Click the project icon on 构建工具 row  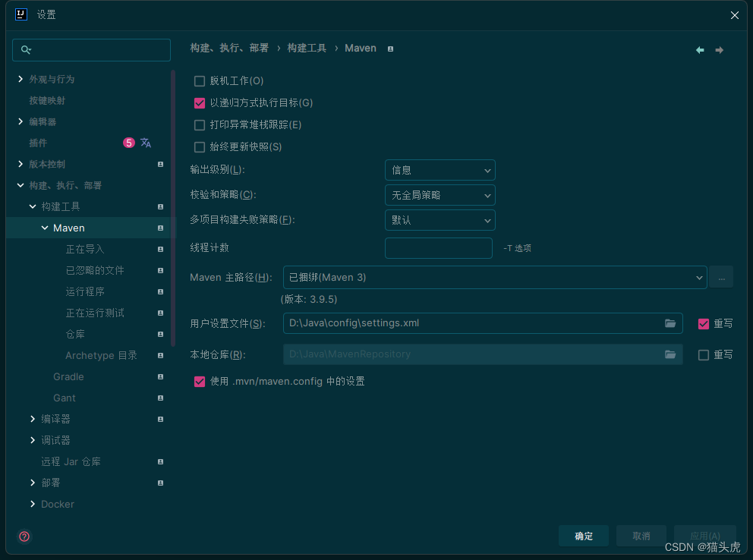pos(160,207)
